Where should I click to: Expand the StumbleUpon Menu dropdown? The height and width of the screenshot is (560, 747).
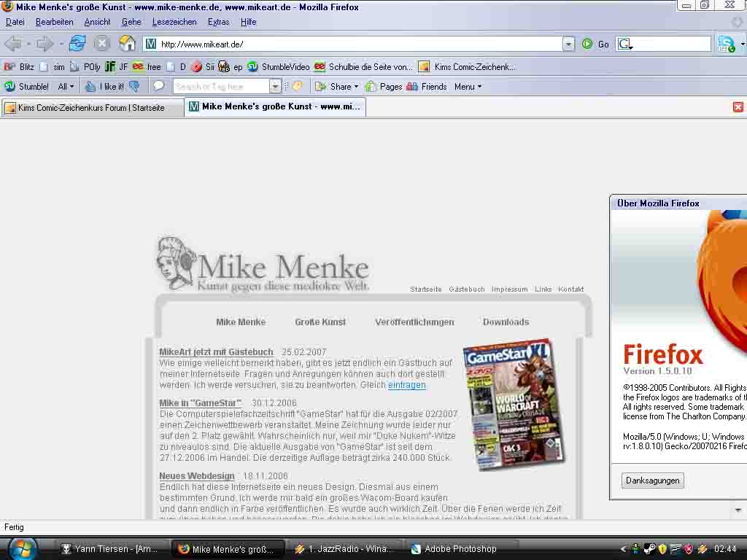click(x=468, y=86)
